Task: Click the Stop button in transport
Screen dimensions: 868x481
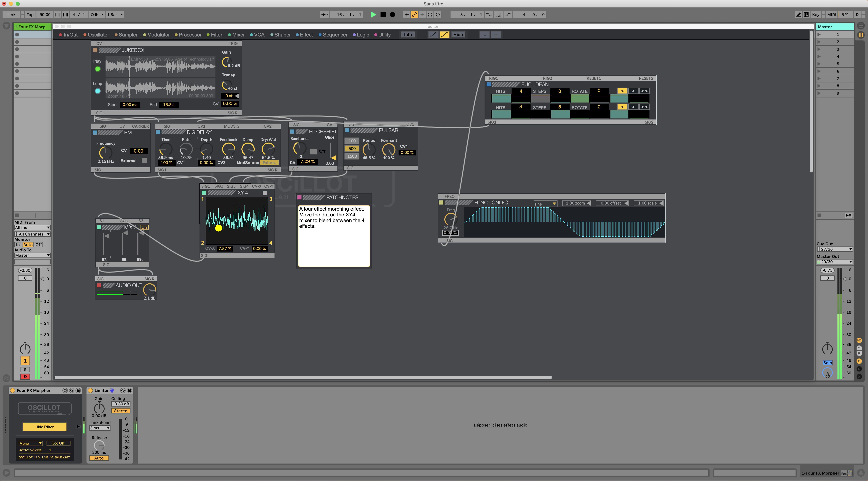Action: pyautogui.click(x=383, y=14)
